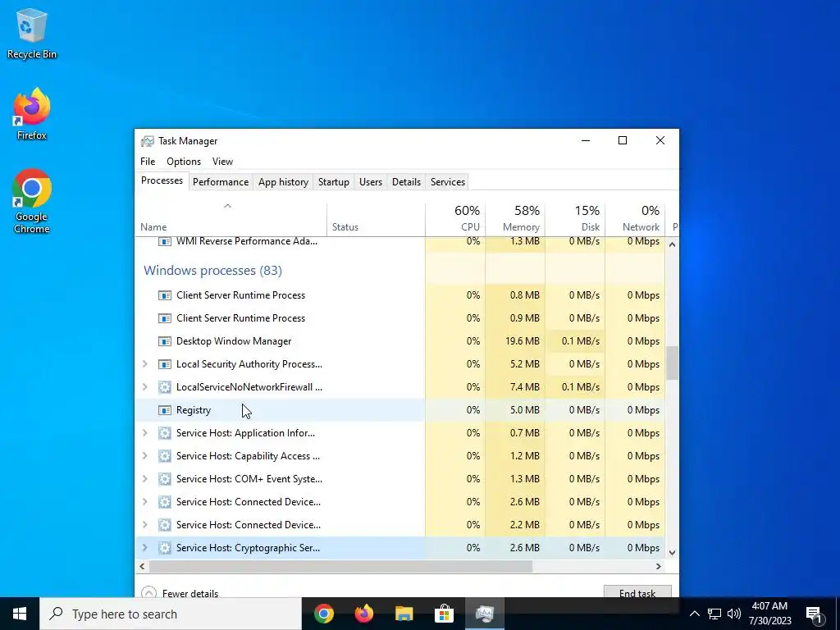Click the End task button
Screen dimensions: 840x630
(x=637, y=592)
